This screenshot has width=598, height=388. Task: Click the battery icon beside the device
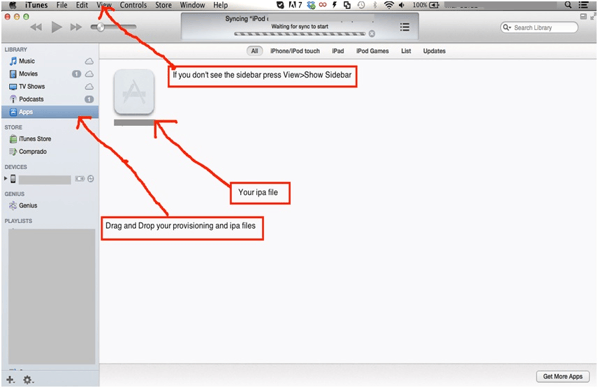pyautogui.click(x=80, y=179)
